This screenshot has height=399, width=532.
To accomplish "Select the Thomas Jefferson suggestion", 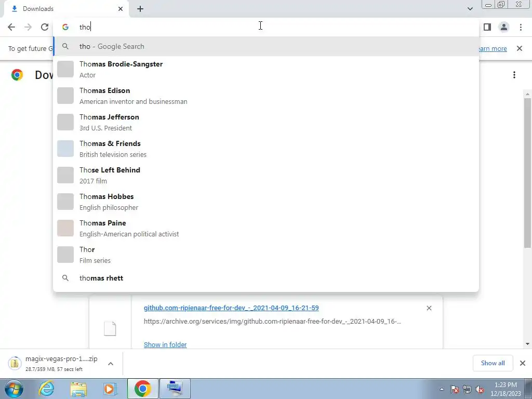I will (x=266, y=122).
